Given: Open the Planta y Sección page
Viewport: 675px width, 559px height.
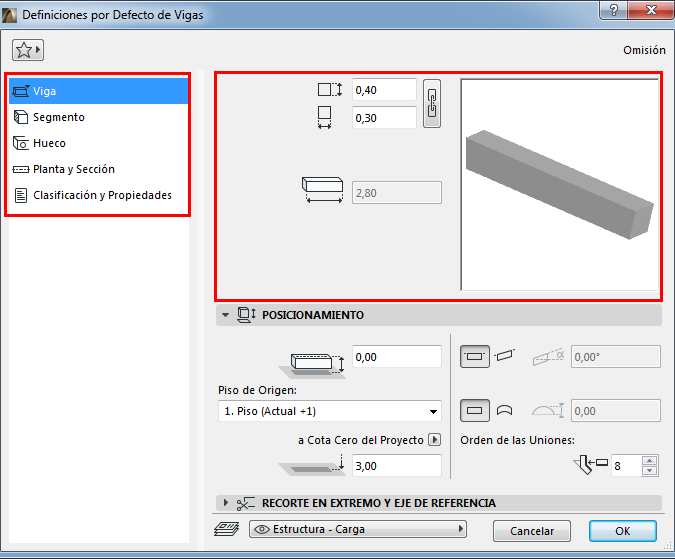Looking at the screenshot, I should (99, 169).
